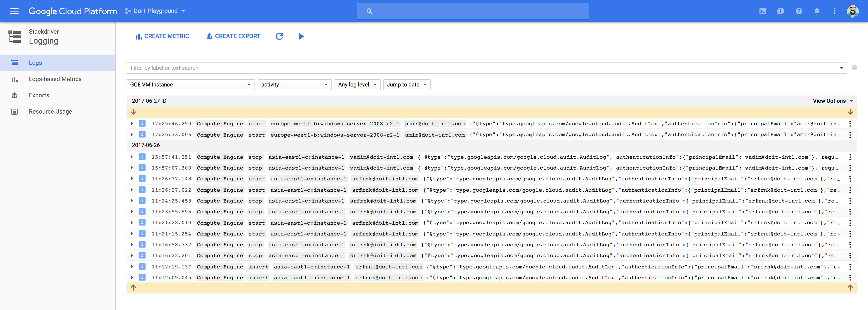Click the start label in 11:21:15.254 row
This screenshot has width=868, height=310.
[x=257, y=234]
